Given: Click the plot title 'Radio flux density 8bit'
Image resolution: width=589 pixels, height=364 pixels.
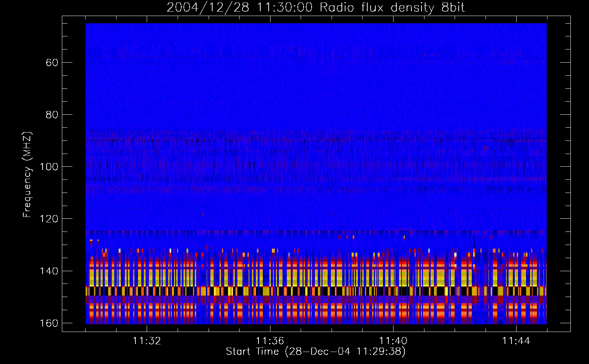Looking at the screenshot, I should 392,8.
